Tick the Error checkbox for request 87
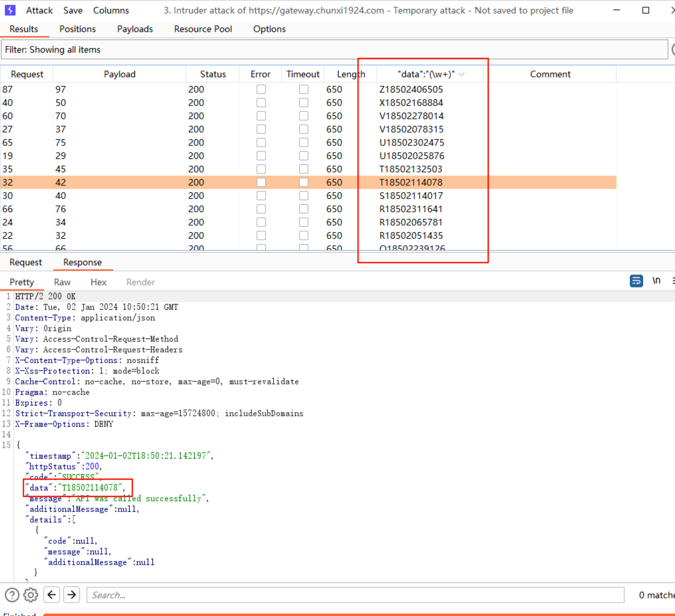The width and height of the screenshot is (675, 616). 261,89
